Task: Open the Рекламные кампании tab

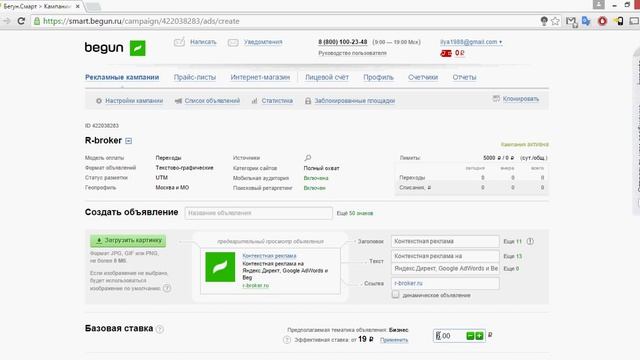Action: (122, 77)
